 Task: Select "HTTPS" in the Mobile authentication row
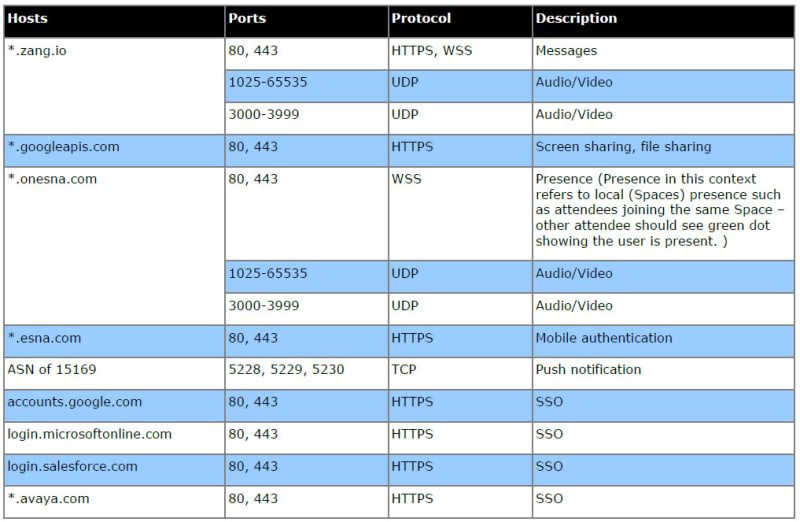coord(460,341)
